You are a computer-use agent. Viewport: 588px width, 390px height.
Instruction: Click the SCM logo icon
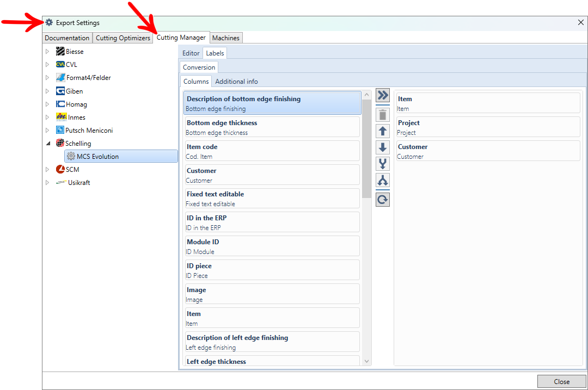pos(60,169)
